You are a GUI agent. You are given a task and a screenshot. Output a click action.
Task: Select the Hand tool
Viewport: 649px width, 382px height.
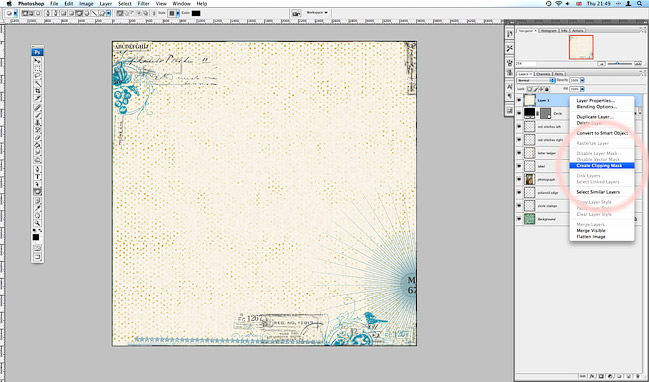click(x=37, y=216)
